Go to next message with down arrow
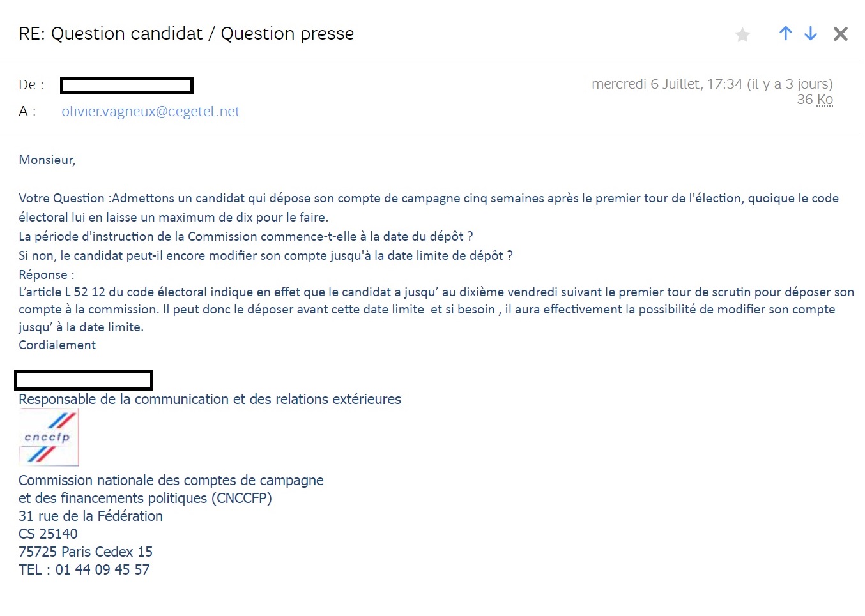 pos(811,34)
